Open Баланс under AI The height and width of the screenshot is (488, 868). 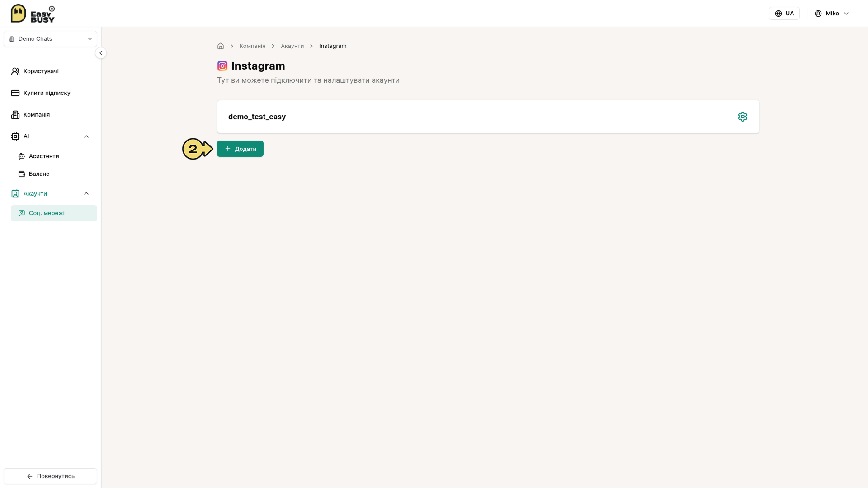coord(54,174)
